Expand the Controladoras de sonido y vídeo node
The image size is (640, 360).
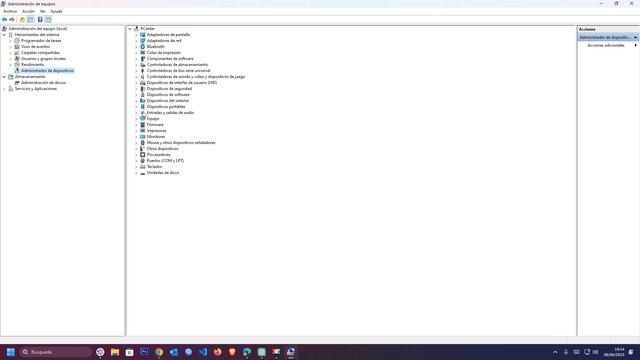tap(136, 77)
